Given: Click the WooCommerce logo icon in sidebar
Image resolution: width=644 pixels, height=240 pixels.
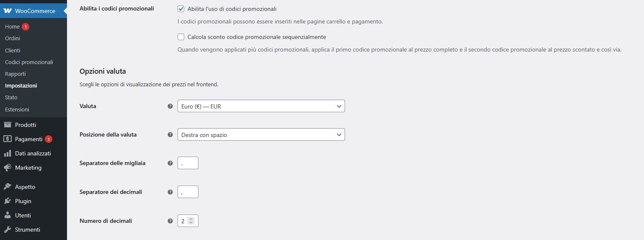Looking at the screenshot, I should pos(8,11).
